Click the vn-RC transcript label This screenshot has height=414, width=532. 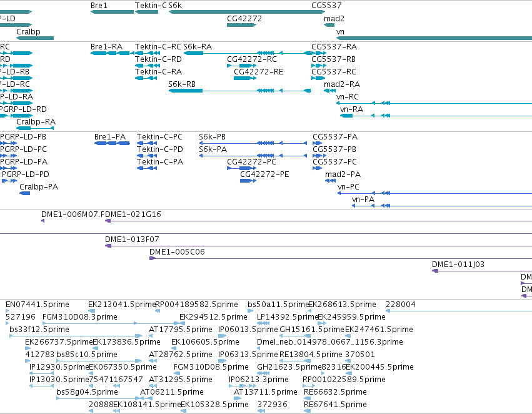[348, 97]
